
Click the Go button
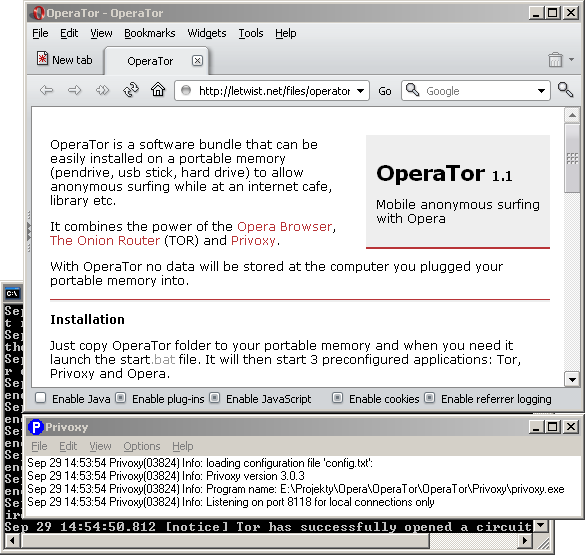(x=385, y=91)
